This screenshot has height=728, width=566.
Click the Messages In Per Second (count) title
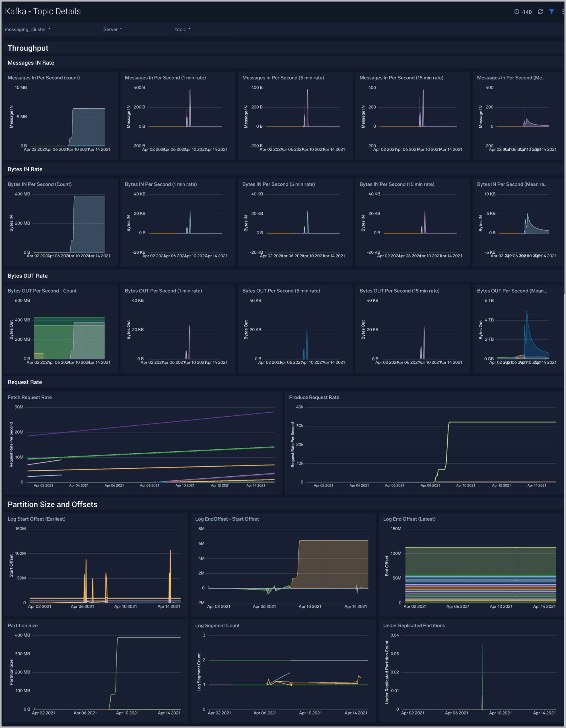coord(44,78)
